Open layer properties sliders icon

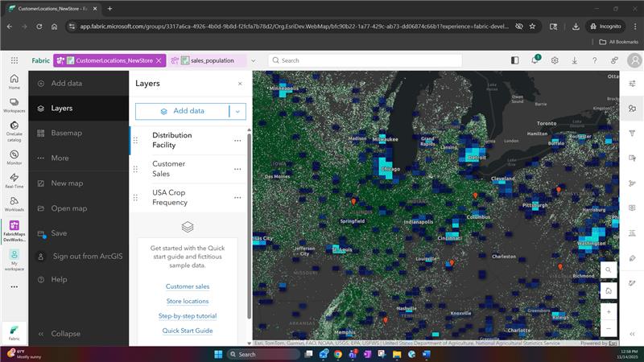click(632, 84)
